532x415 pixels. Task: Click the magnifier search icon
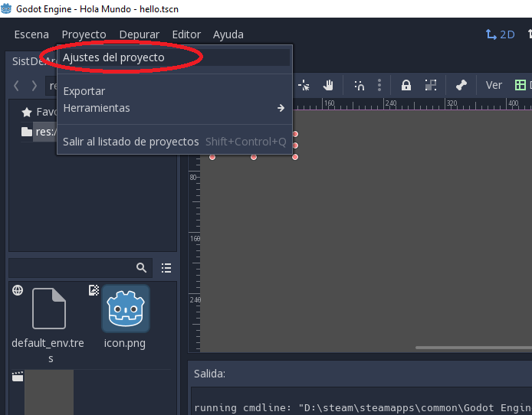pyautogui.click(x=141, y=268)
